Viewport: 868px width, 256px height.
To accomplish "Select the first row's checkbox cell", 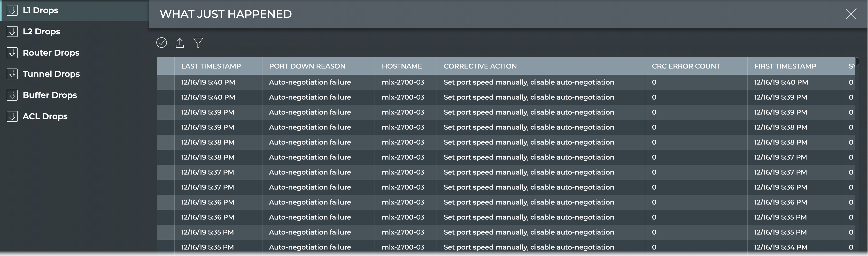I will point(165,82).
